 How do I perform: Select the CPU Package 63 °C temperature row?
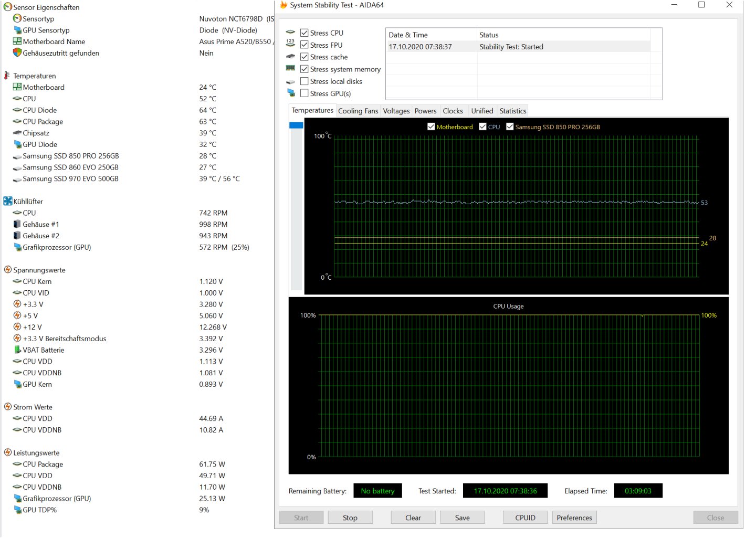pos(136,122)
